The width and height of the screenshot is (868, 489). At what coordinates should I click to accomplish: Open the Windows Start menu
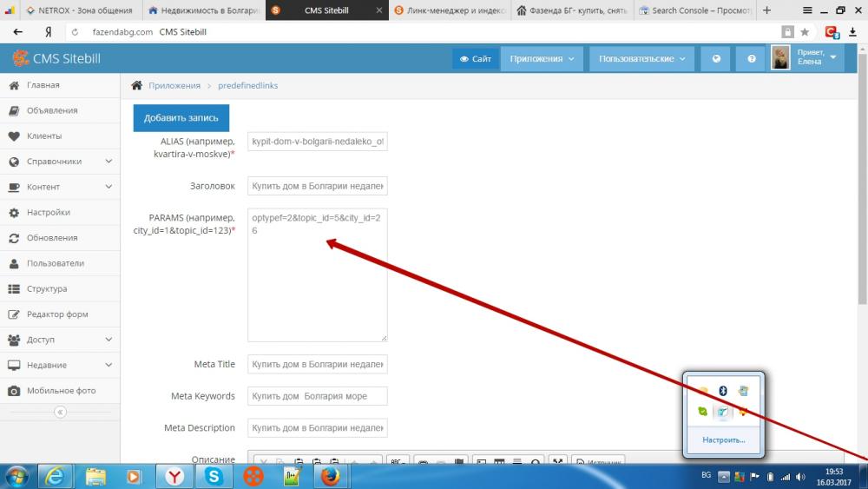[16, 476]
